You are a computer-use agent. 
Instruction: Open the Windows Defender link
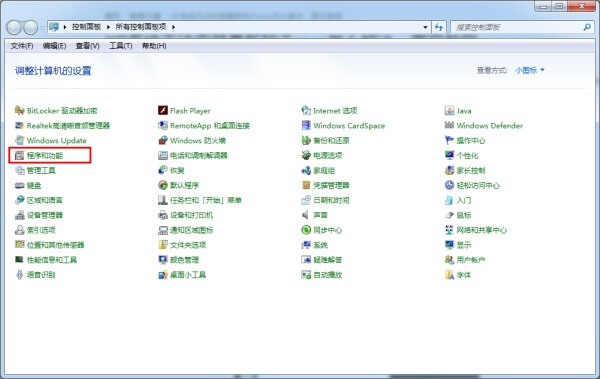(489, 126)
